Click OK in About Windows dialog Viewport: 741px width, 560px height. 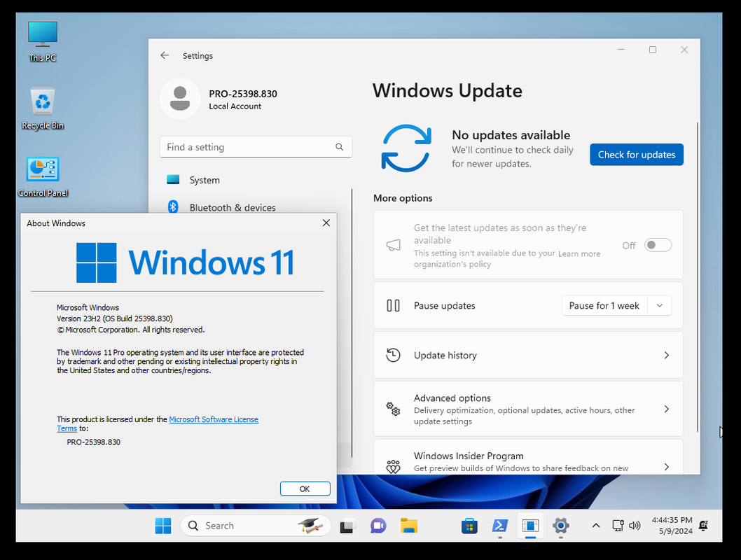pyautogui.click(x=305, y=489)
